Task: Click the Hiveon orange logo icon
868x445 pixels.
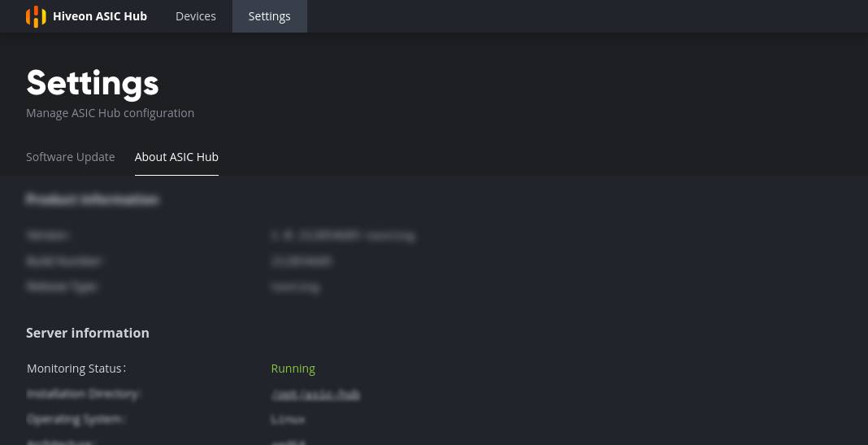Action: 36,16
